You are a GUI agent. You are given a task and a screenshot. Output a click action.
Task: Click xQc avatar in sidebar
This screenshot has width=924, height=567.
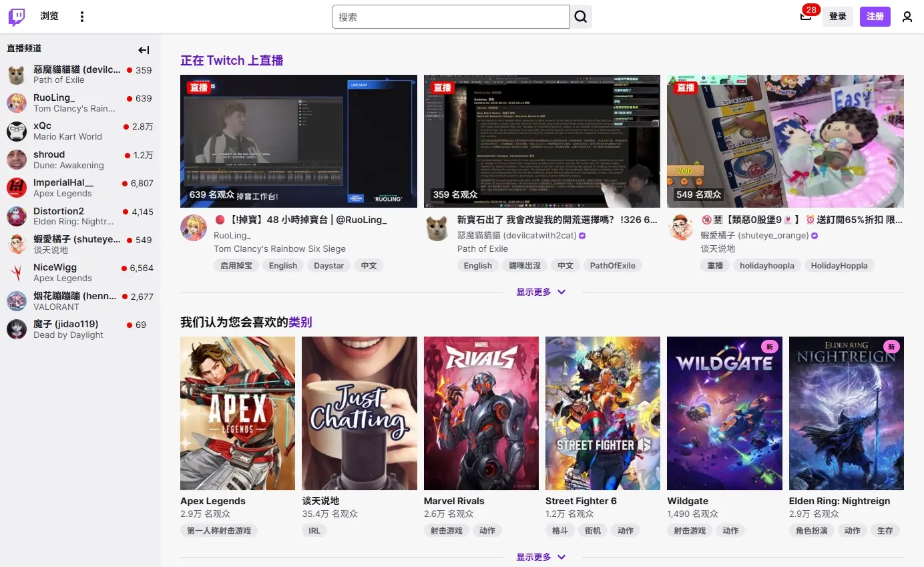coord(17,131)
